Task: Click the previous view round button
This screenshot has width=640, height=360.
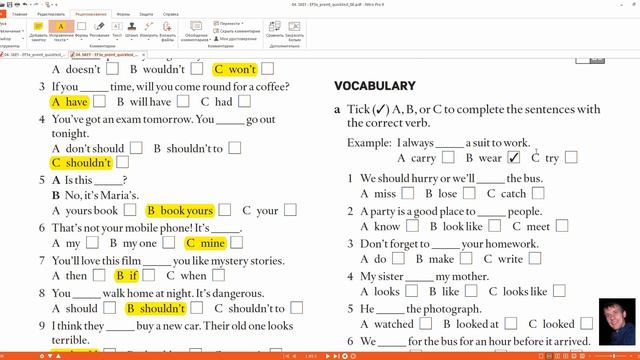Action: 345,356
